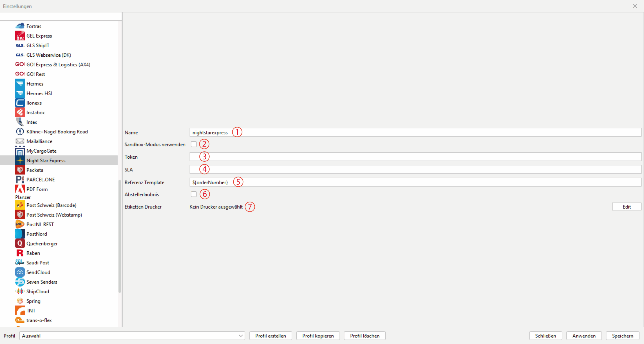Click Edit for Etiketten Drucker
Screen dimensions: 644x344
[627, 207]
